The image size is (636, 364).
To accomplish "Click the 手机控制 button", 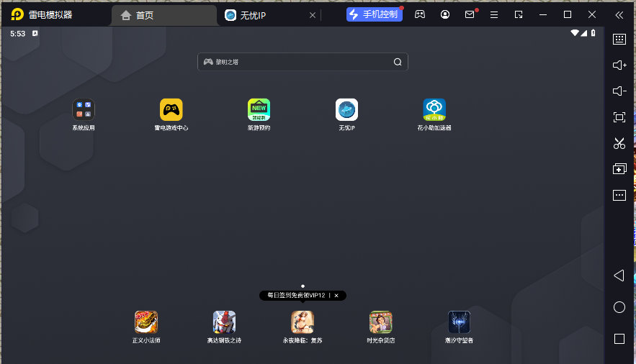I will [x=375, y=14].
